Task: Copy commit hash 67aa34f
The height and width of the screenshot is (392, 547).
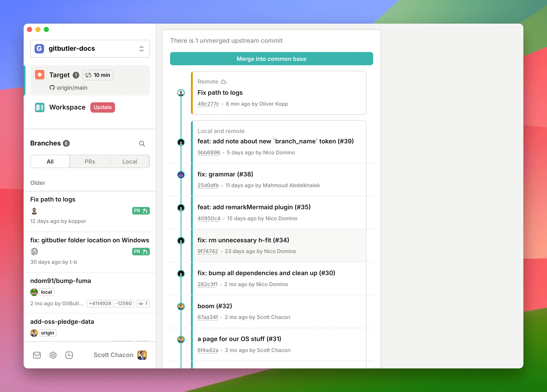Action: pyautogui.click(x=208, y=317)
